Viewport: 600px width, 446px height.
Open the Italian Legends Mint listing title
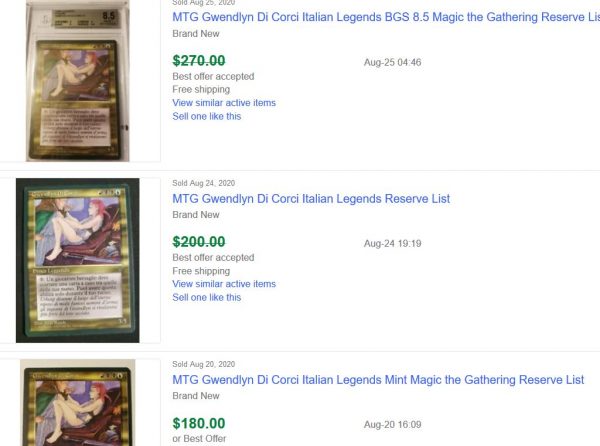[378, 380]
